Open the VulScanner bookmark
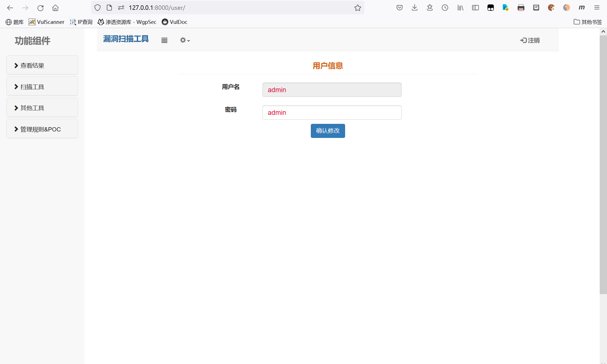 point(47,22)
